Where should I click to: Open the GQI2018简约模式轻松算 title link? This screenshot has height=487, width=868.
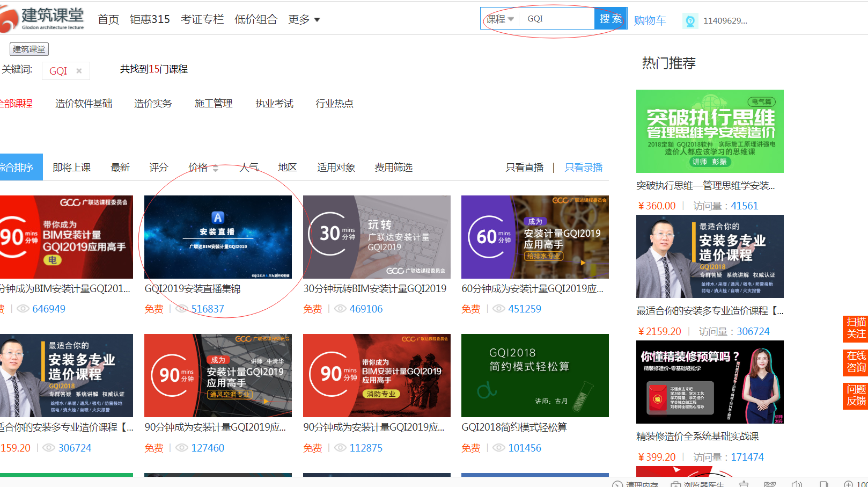click(514, 427)
